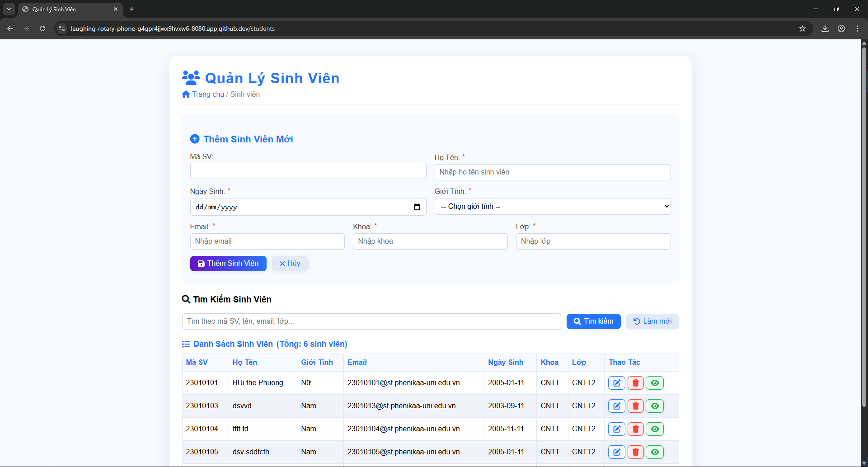
Task: Open the date picker calendar icon
Action: [417, 207]
